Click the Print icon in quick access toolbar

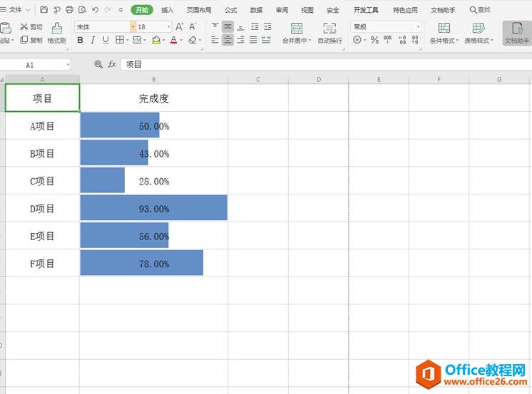coord(70,9)
